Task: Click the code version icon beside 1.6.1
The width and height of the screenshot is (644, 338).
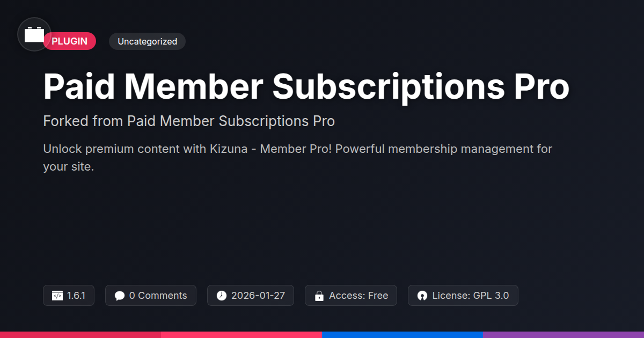Action: [x=57, y=296]
